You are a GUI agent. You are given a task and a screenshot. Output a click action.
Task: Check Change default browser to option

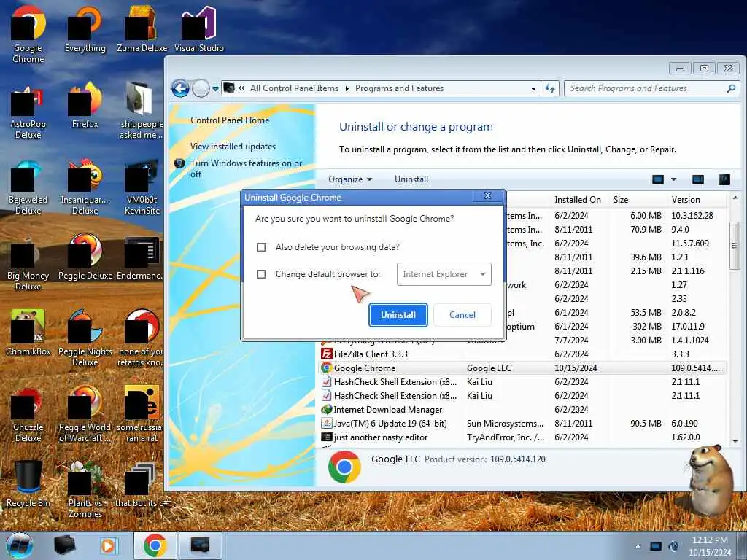pyautogui.click(x=261, y=274)
